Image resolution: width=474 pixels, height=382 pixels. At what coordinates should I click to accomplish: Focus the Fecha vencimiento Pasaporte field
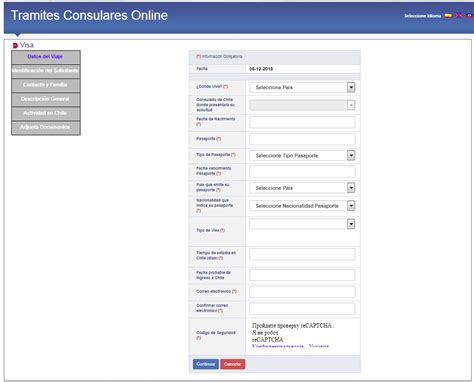pos(302,172)
